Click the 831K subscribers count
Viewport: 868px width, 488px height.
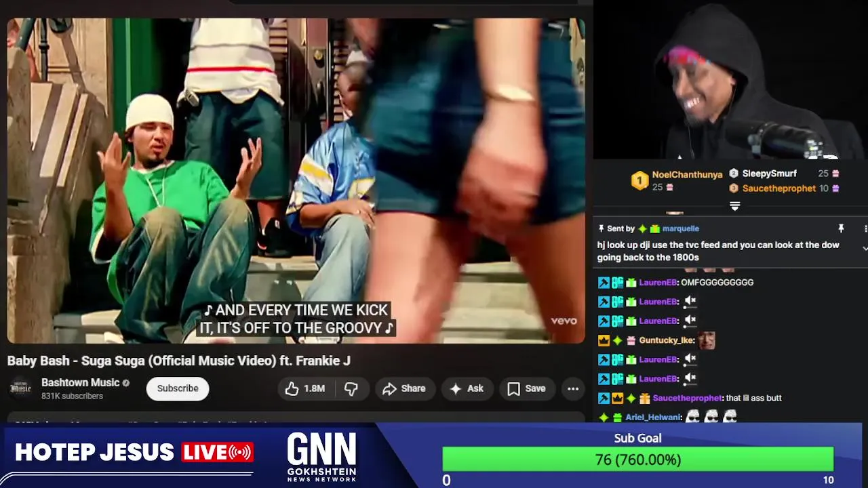tap(72, 396)
